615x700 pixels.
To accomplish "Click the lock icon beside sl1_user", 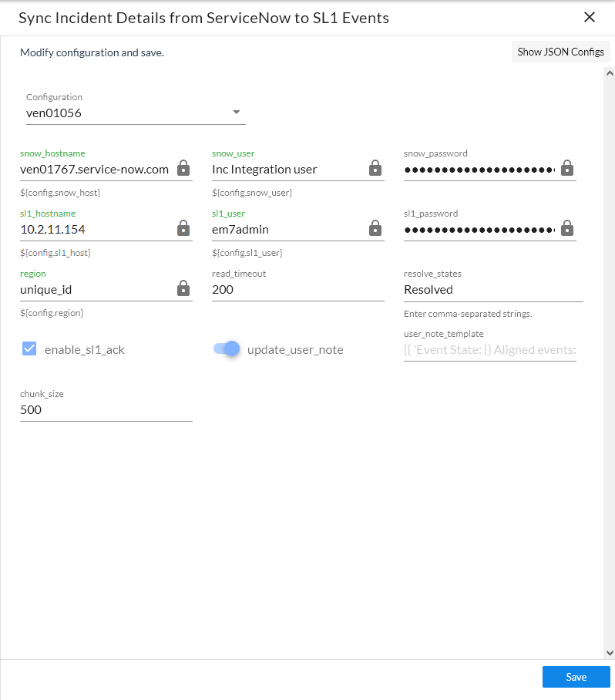I will pyautogui.click(x=375, y=228).
